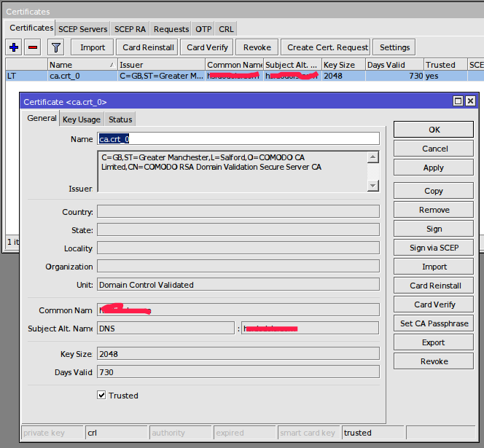Click the Organization field

click(x=238, y=267)
